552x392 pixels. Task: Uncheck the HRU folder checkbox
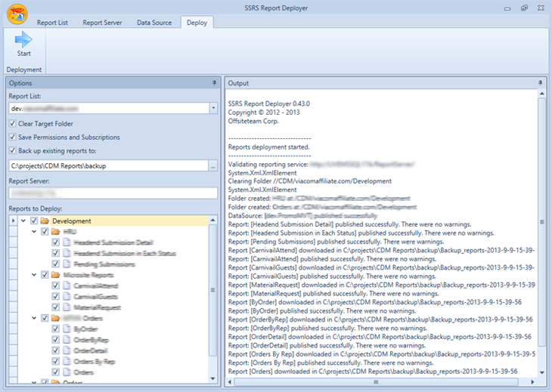coord(45,232)
